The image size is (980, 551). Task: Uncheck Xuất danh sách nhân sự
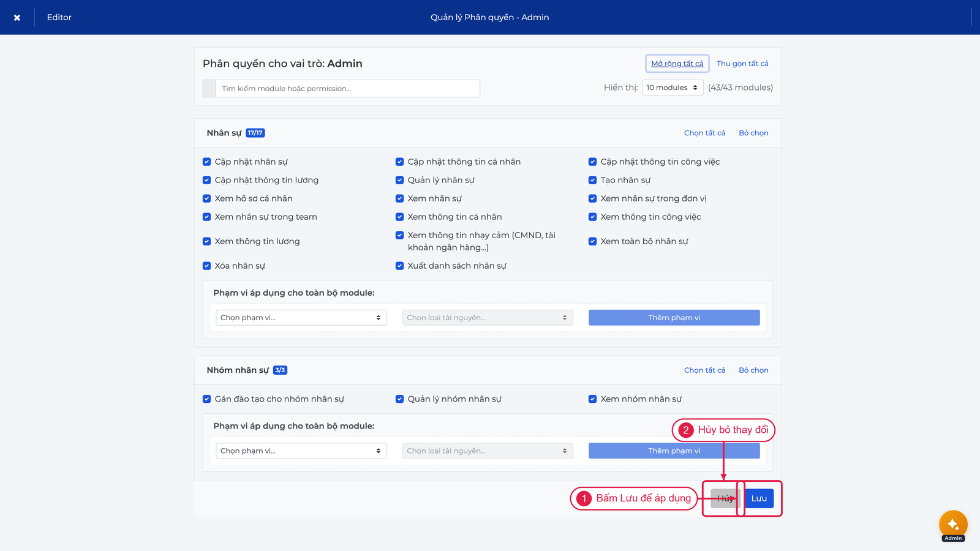(x=400, y=266)
